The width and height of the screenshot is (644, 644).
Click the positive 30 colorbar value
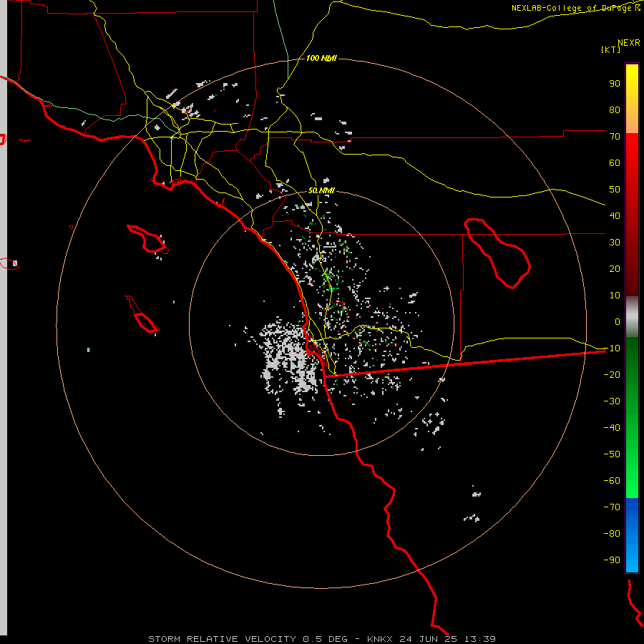point(615,243)
